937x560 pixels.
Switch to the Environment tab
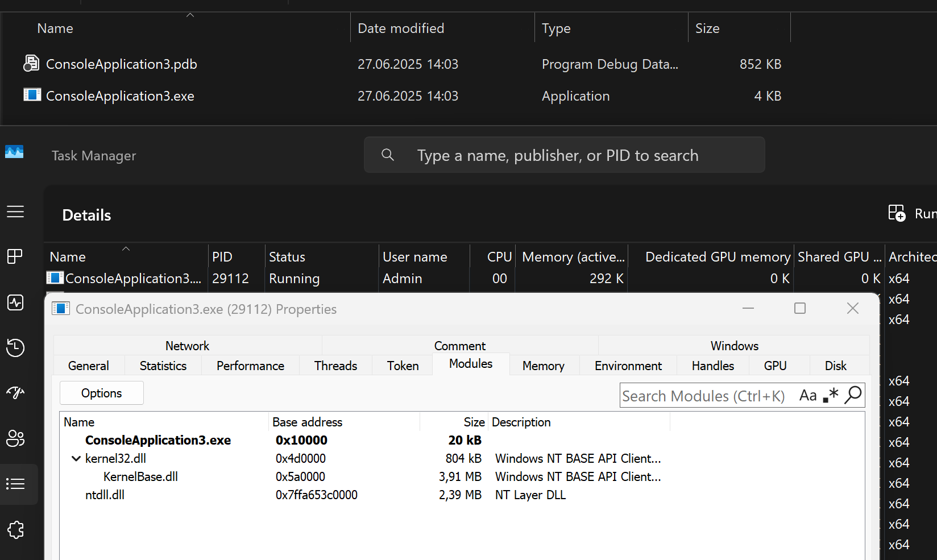[x=628, y=366]
